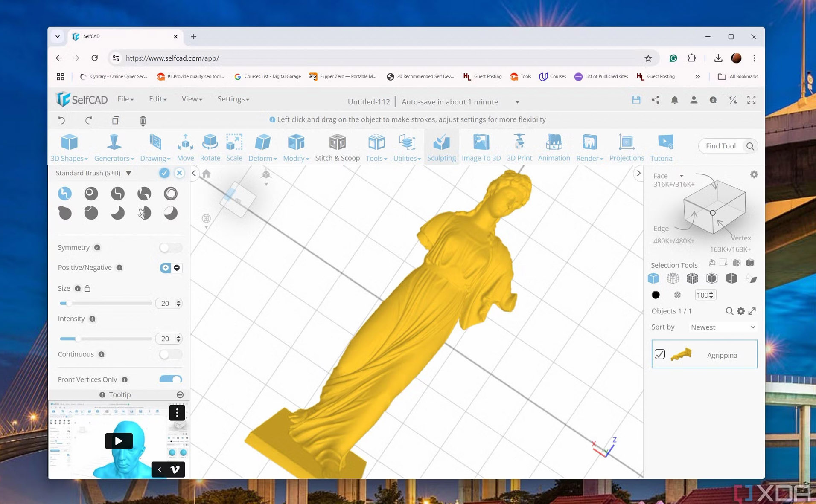Confirm brush with the blue checkmark button
Screen dimensions: 816x504
pos(164,173)
